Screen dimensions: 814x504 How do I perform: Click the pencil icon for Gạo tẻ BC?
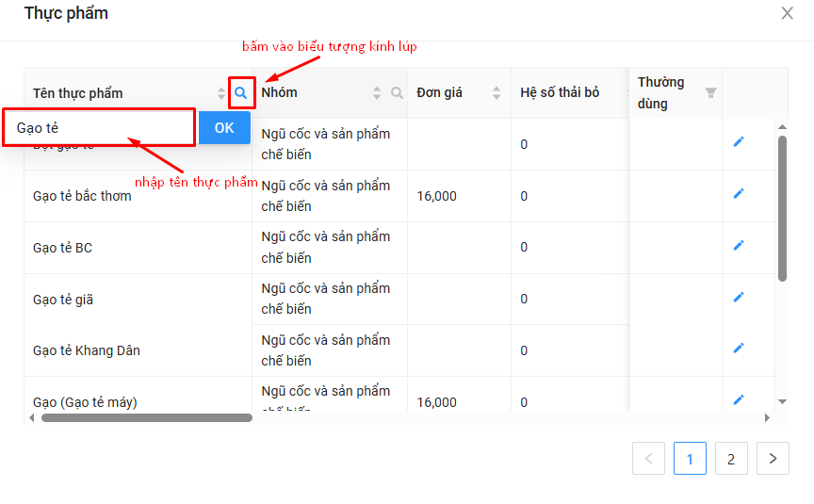click(x=739, y=245)
